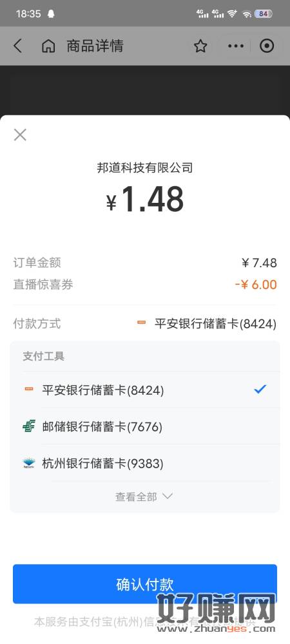
Task: Tap the Ping An Bank card logo
Action: 29,390
